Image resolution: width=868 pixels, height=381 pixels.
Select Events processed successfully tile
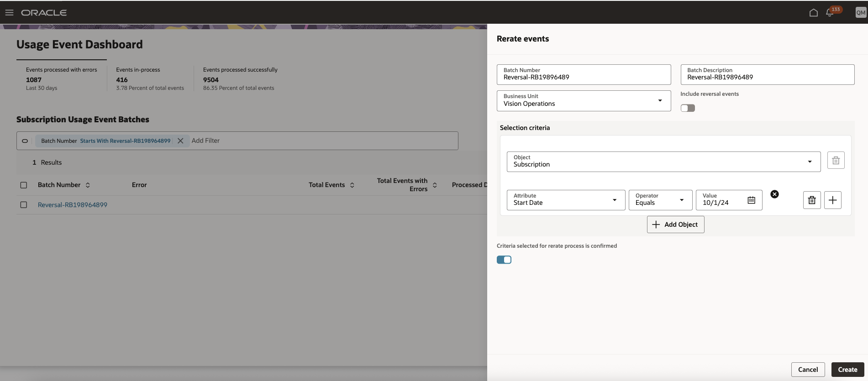(x=240, y=78)
